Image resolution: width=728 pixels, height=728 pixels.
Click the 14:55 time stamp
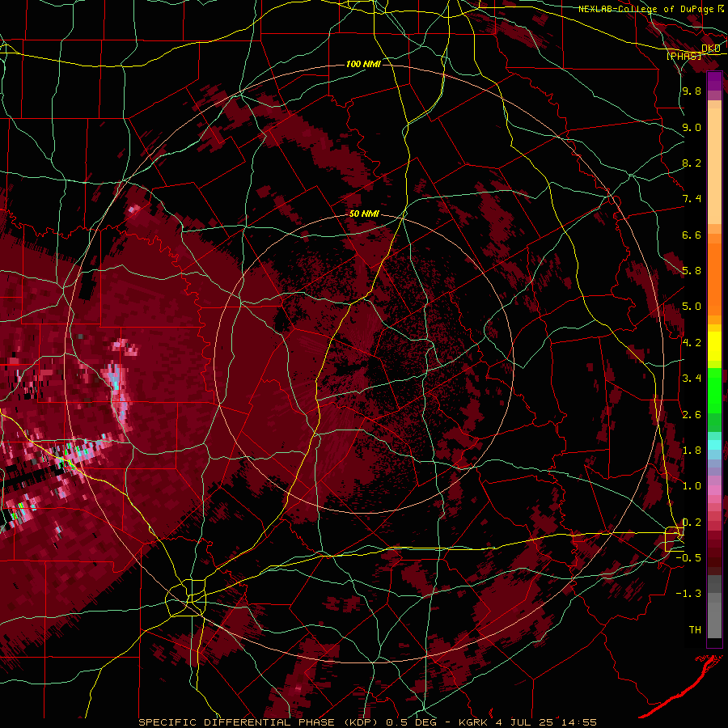580,722
